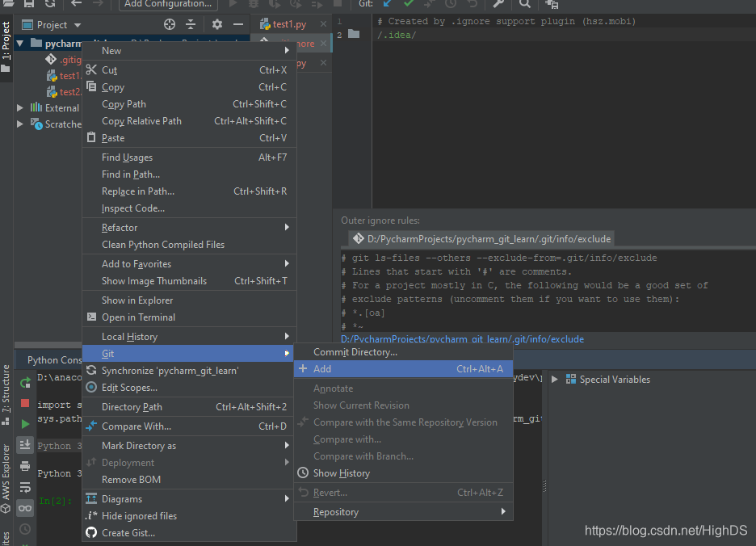Select Synchronize 'pycharm_git_learn'
Image resolution: width=756 pixels, height=546 pixels.
click(x=190, y=371)
